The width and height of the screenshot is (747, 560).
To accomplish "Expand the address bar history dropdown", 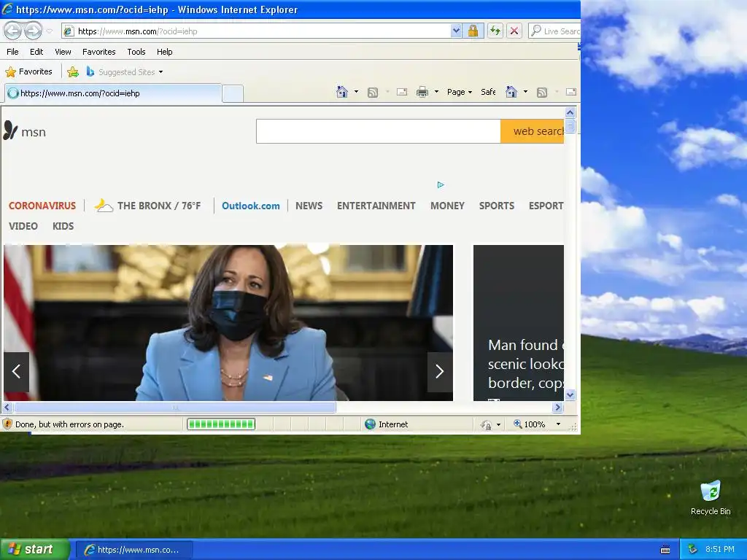I will click(x=457, y=31).
